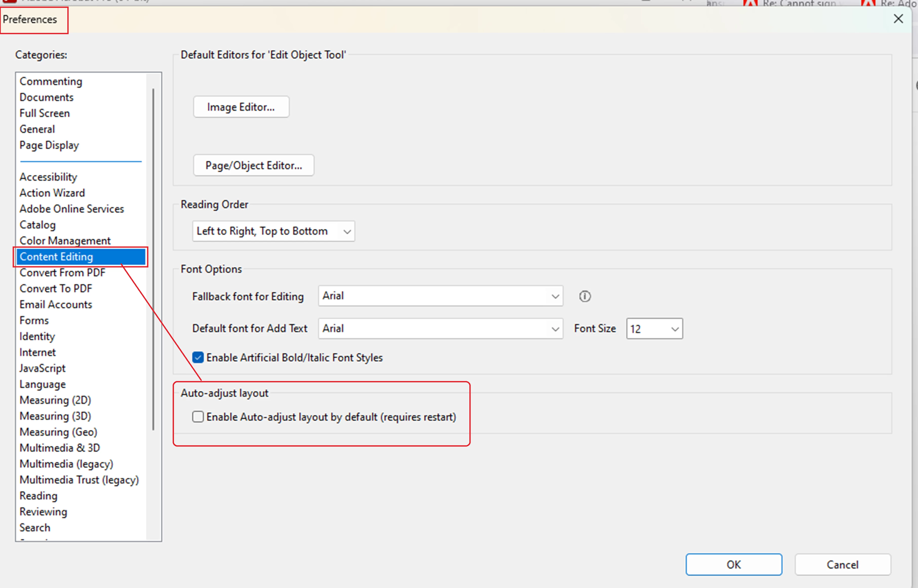Click the categories list scrollbar

tap(153, 260)
